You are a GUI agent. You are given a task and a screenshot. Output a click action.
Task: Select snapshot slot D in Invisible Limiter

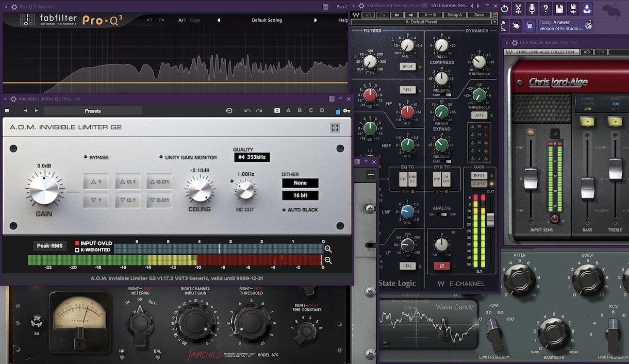[x=322, y=111]
